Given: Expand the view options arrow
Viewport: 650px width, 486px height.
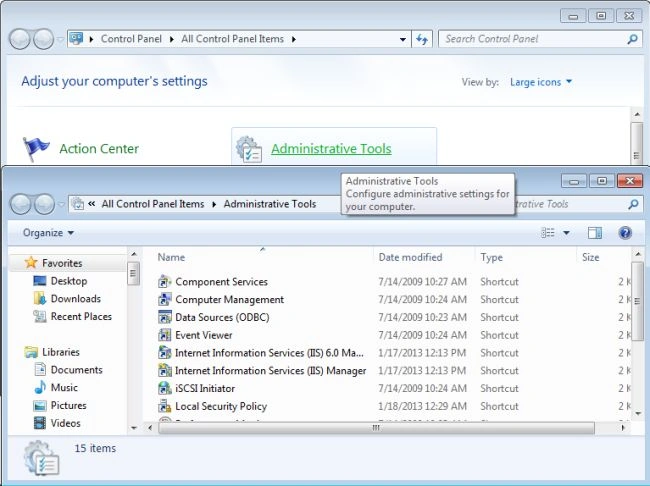Looking at the screenshot, I should pyautogui.click(x=566, y=233).
